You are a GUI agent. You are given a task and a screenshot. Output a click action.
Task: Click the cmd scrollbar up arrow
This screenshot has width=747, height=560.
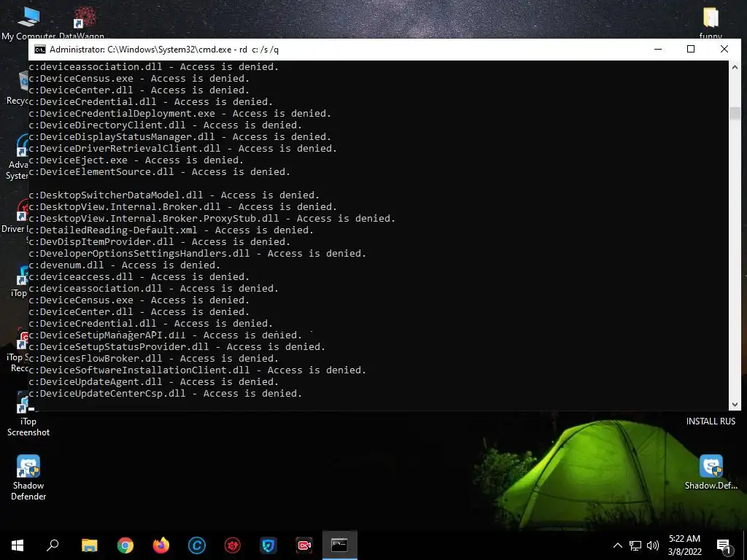735,67
